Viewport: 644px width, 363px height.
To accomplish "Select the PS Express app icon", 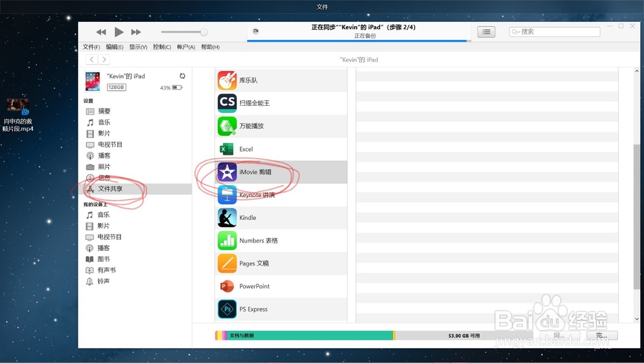I will (x=227, y=309).
